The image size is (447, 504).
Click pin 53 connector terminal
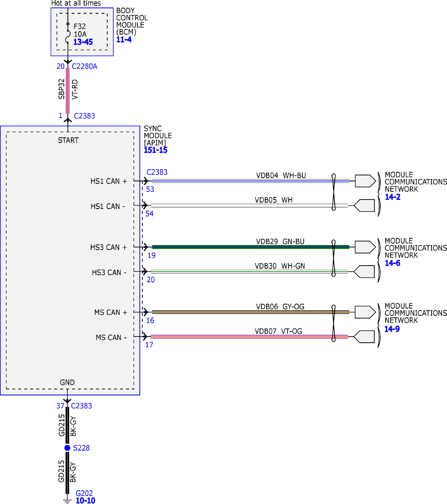(146, 181)
